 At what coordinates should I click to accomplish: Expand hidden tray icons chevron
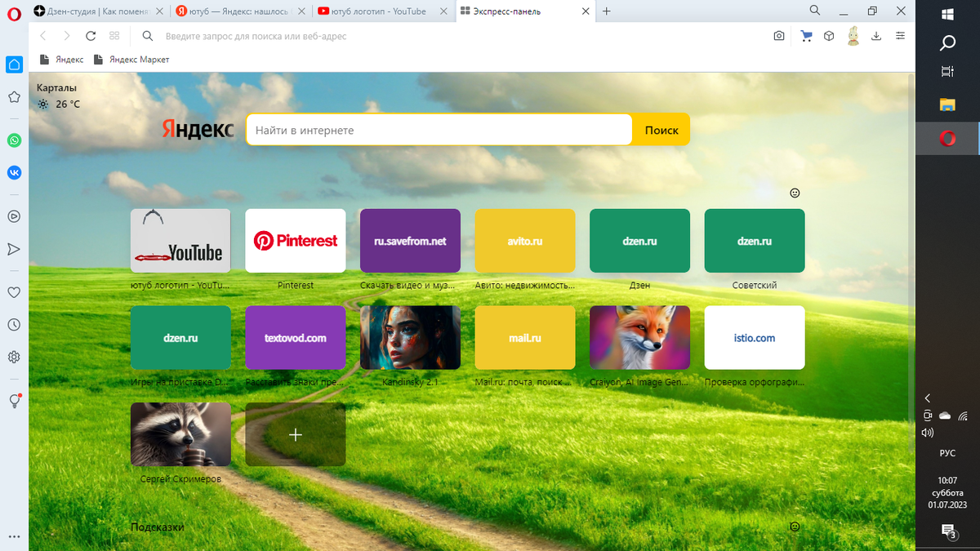(928, 398)
